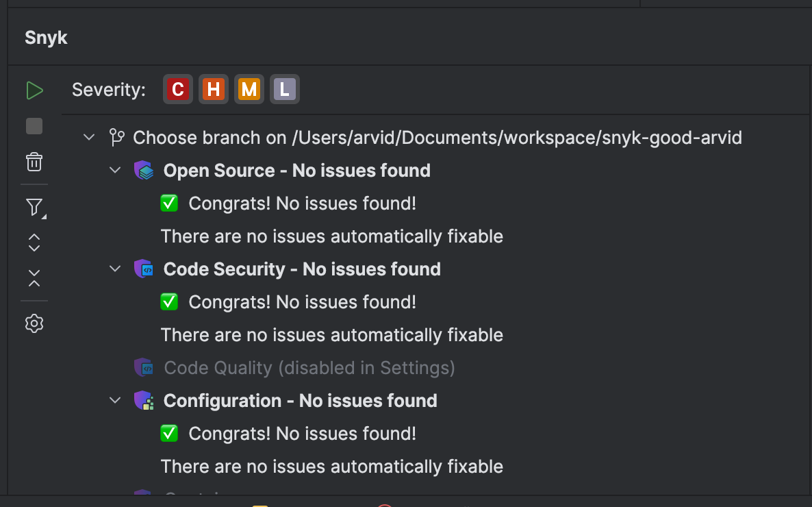This screenshot has width=812, height=507.
Task: Collapse the Code Security section
Action: (x=115, y=269)
